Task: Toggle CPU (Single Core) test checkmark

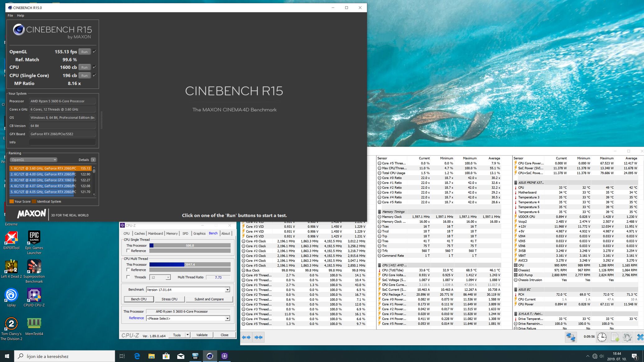Action: pos(94,75)
